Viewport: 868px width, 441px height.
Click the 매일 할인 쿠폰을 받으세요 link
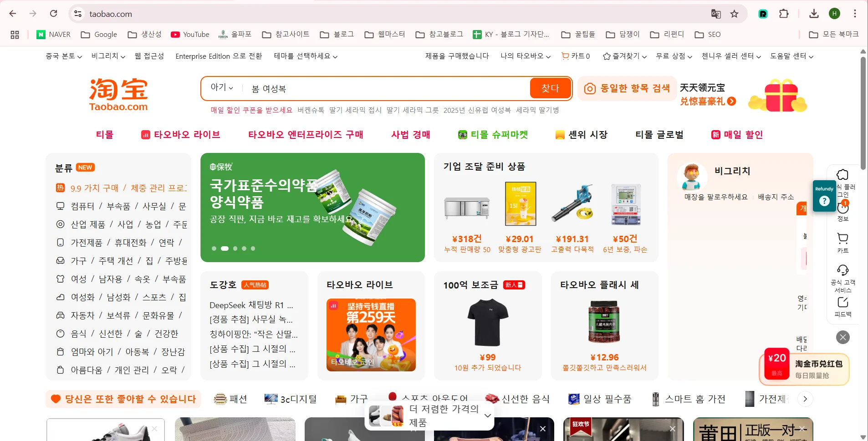251,110
